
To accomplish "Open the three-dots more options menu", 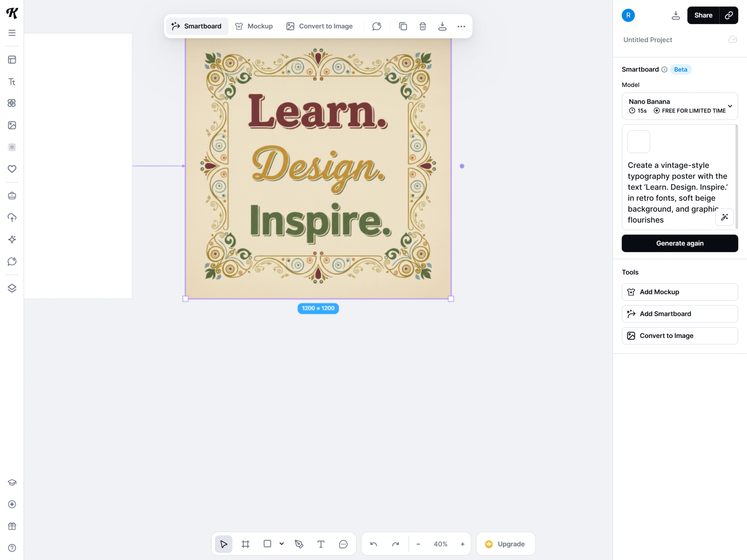I will tap(461, 26).
